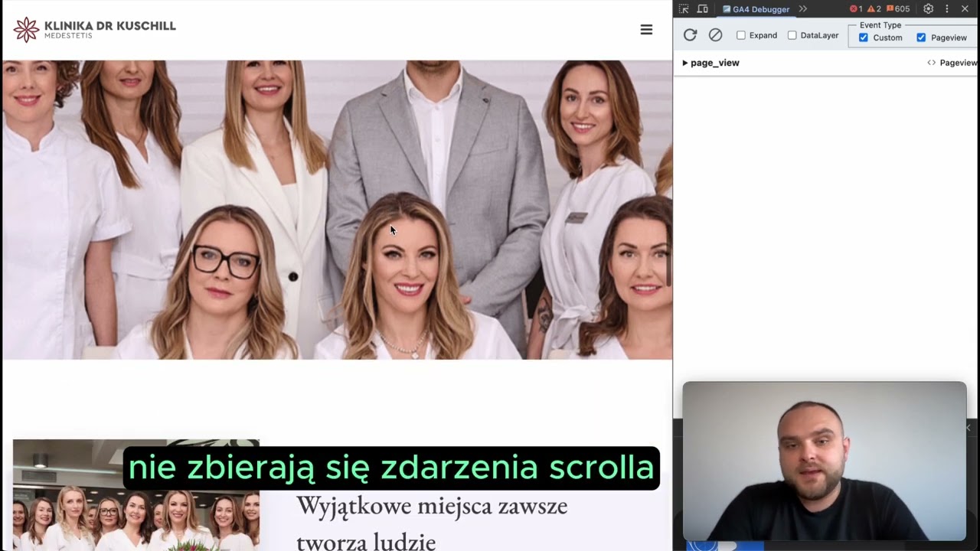Close the DevTools panel
980x551 pixels.
[965, 9]
